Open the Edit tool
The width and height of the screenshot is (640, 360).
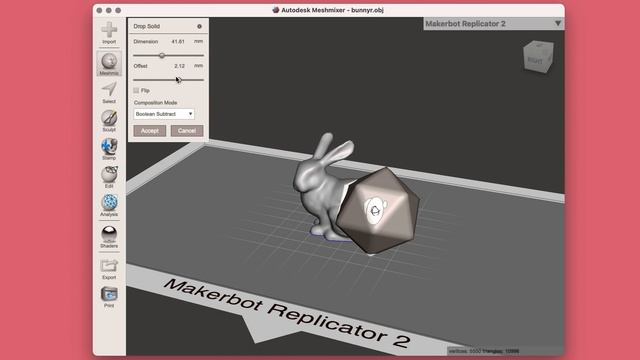pyautogui.click(x=109, y=177)
